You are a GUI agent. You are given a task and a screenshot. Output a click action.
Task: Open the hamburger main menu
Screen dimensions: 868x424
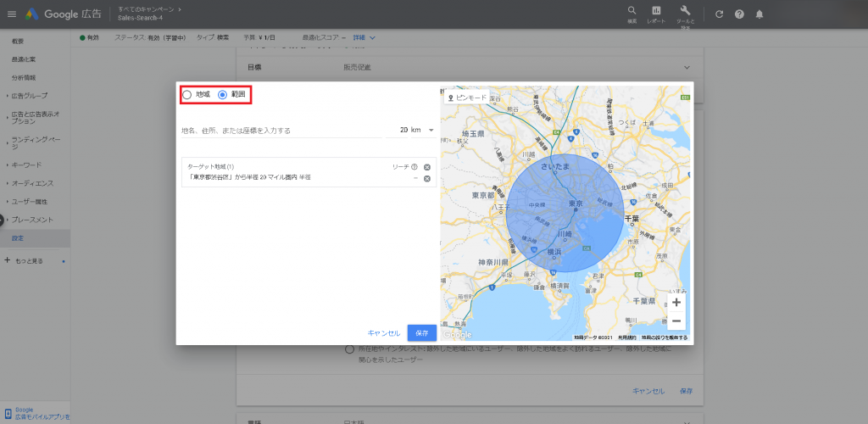pyautogui.click(x=12, y=14)
